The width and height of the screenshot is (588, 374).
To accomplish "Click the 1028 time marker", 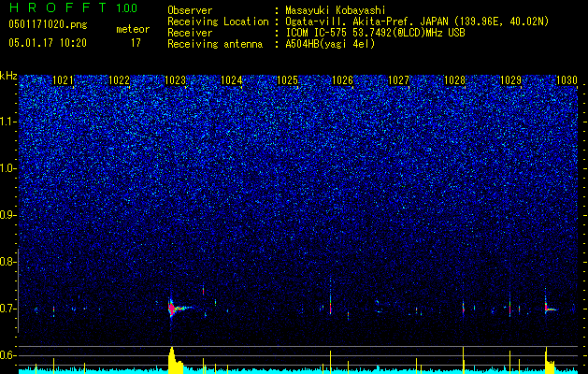I will pos(454,80).
